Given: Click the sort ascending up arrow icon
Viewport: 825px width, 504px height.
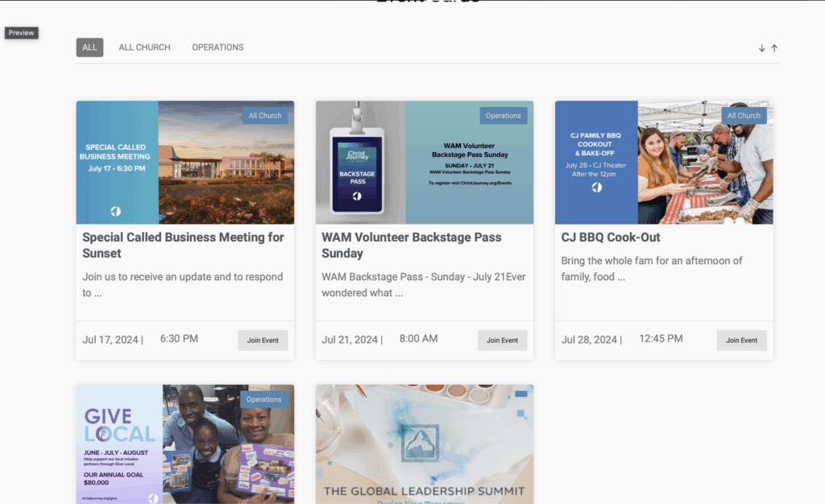Looking at the screenshot, I should click(774, 48).
